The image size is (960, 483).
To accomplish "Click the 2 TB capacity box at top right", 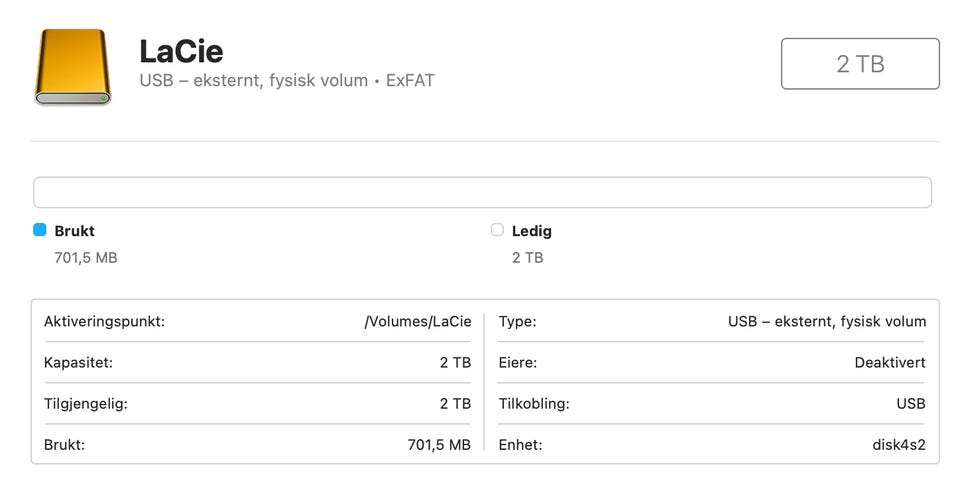I will point(860,64).
